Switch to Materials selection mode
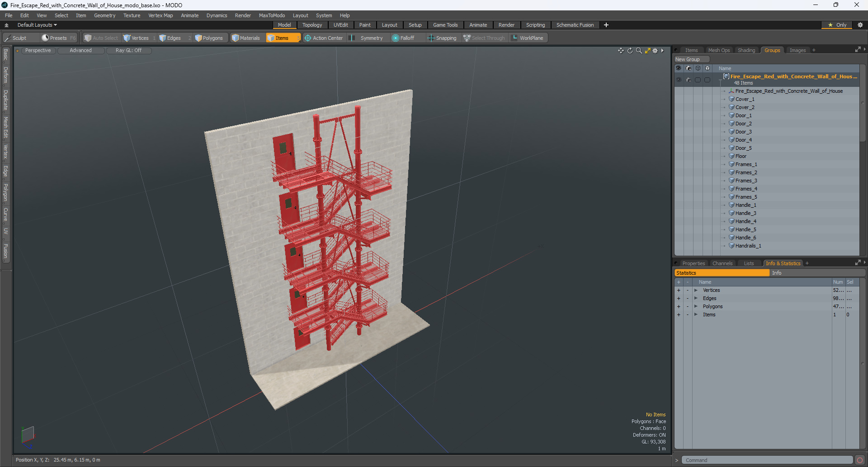 point(246,38)
